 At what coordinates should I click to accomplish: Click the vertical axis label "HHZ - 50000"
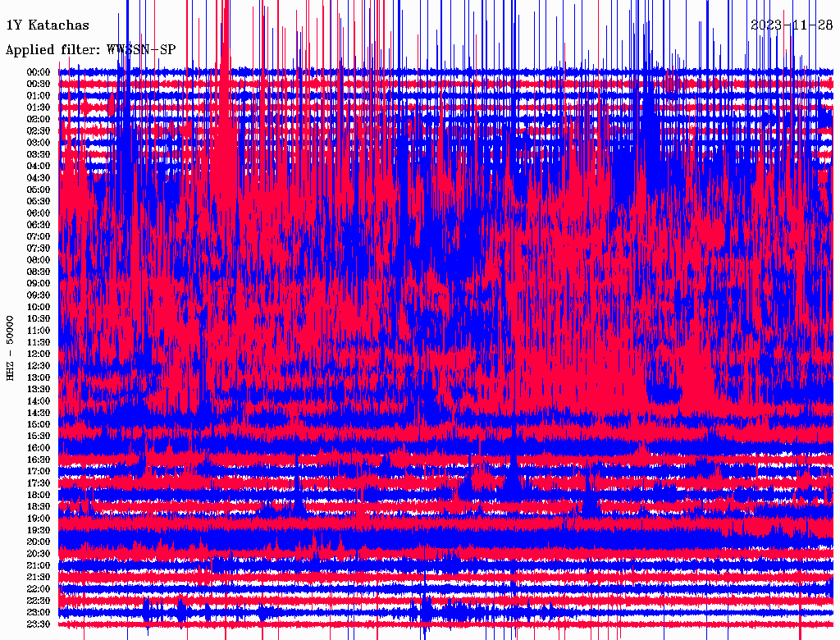(x=10, y=348)
